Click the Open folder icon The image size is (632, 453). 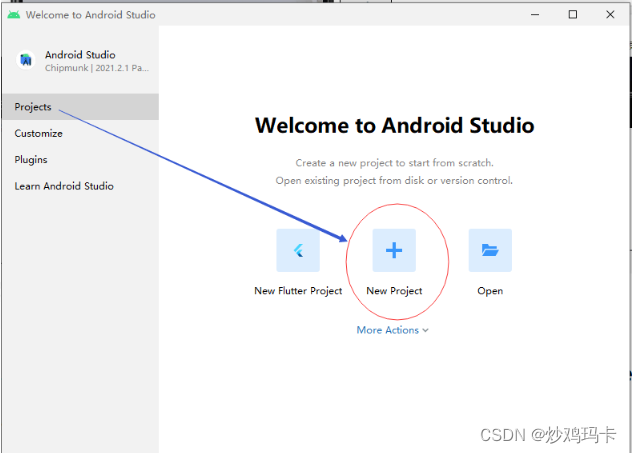(490, 250)
